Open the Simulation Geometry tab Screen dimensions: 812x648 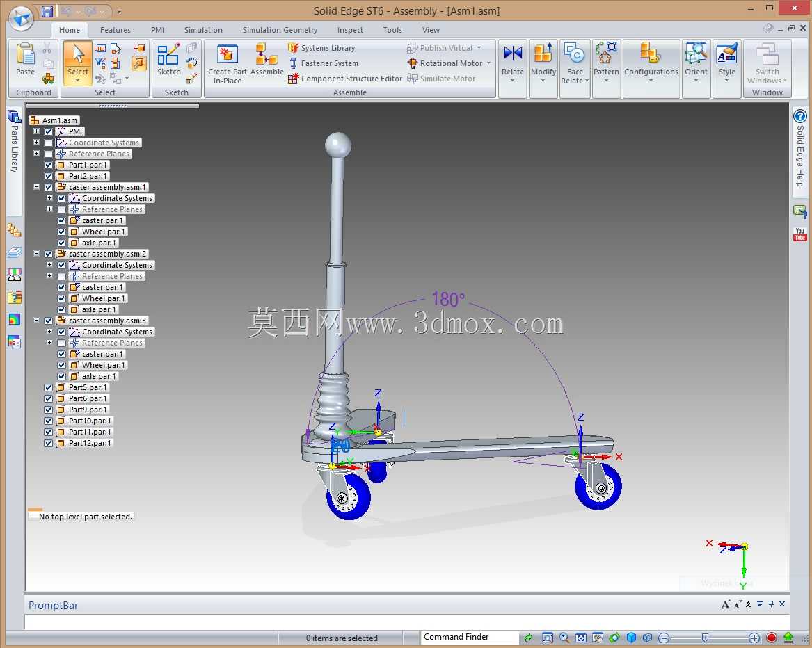tap(280, 30)
